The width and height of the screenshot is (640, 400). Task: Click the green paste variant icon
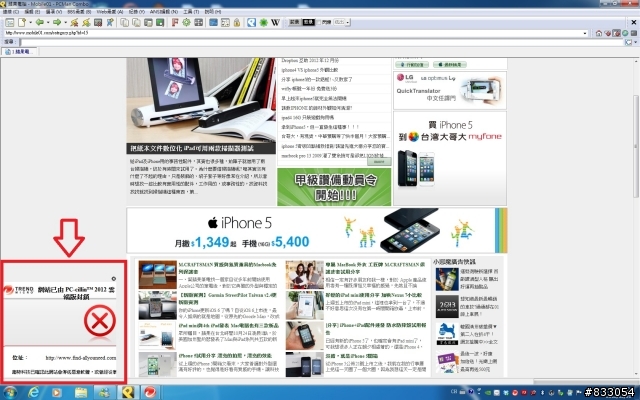tap(160, 22)
